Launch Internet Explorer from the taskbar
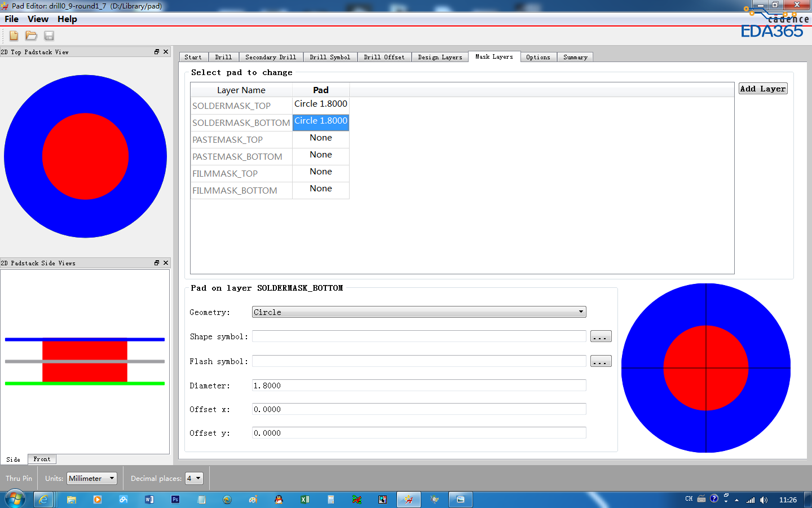 pyautogui.click(x=43, y=500)
